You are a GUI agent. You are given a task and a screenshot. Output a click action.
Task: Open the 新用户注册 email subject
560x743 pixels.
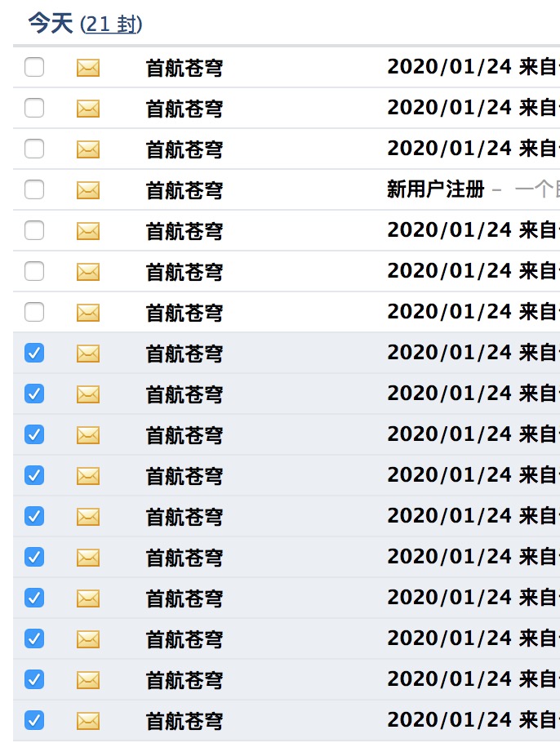[x=436, y=189]
